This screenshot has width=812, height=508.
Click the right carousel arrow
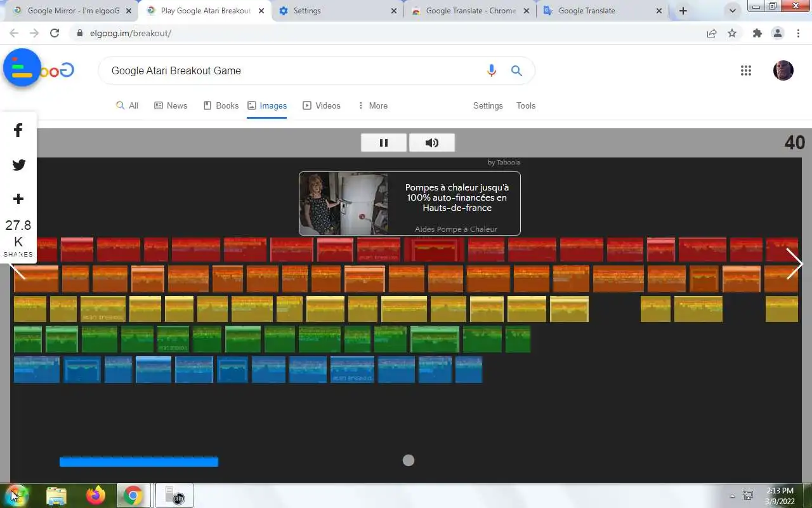pos(794,264)
